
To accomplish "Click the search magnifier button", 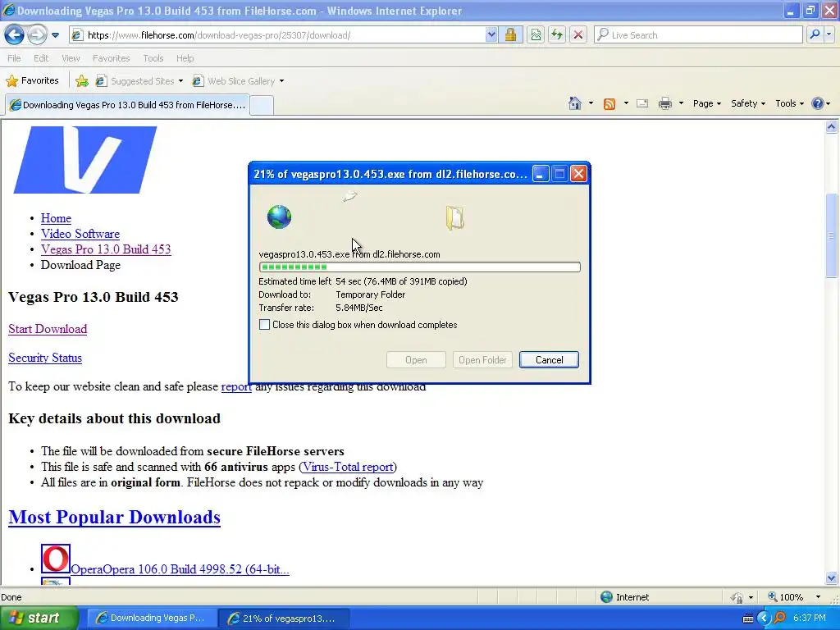I will pyautogui.click(x=815, y=34).
